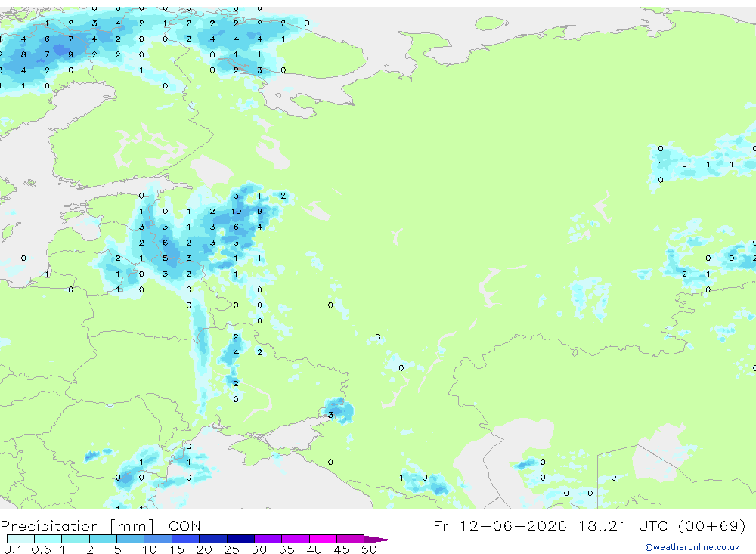Select the 45–50 mm purple legend swatch
The height and width of the screenshot is (554, 756).
[x=350, y=539]
